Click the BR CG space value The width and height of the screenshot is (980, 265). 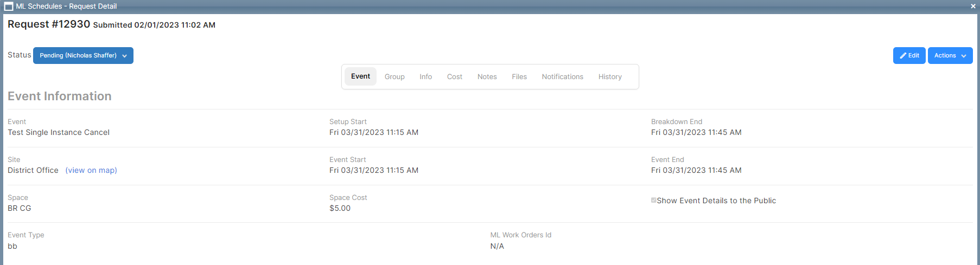pos(20,208)
